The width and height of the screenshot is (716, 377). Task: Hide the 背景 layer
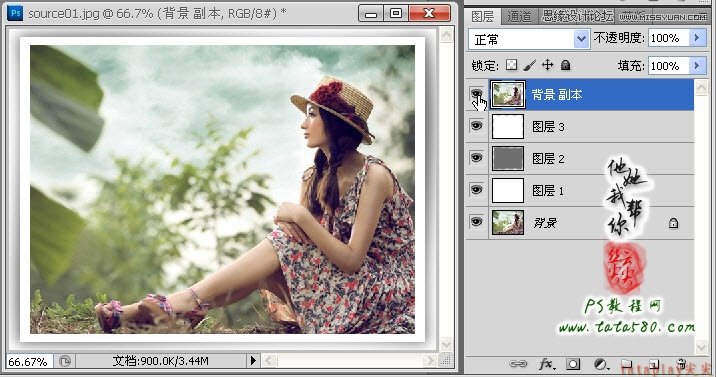pyautogui.click(x=476, y=221)
